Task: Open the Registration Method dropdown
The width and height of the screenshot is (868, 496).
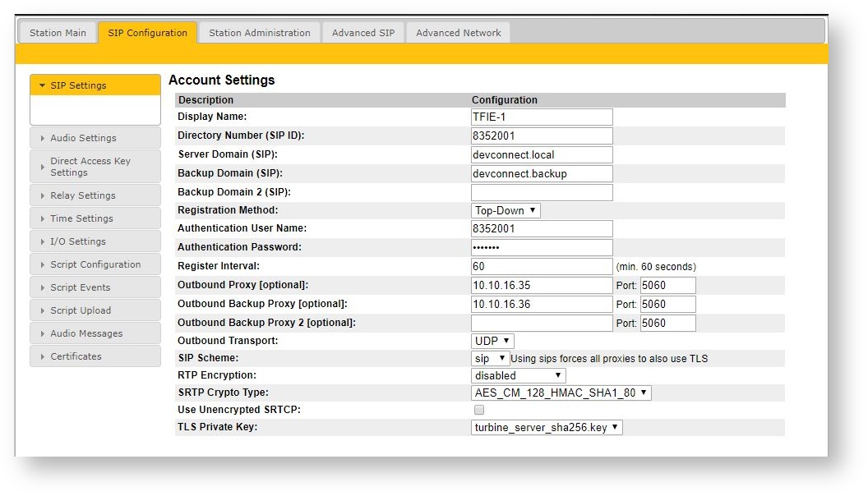Action: (x=506, y=210)
